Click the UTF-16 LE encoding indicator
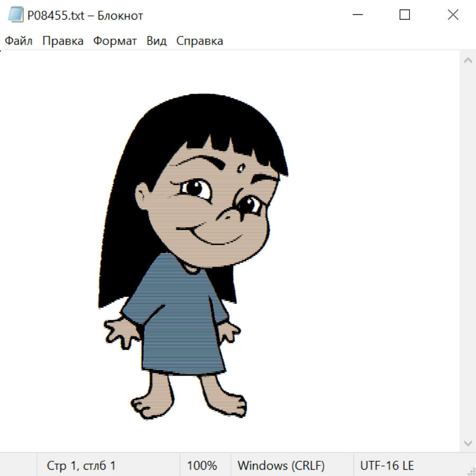The image size is (476, 476). (x=387, y=465)
